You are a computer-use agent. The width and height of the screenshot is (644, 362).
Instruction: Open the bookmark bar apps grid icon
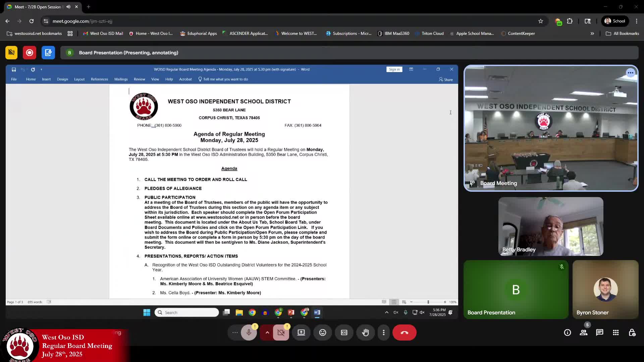tap(70, 34)
